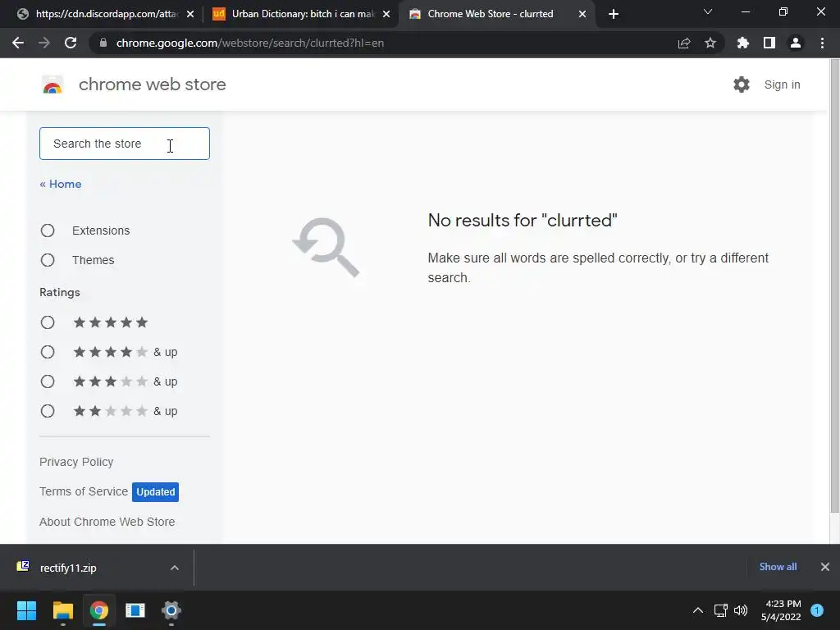Open the blue window taskbar app

pyautogui.click(x=135, y=610)
